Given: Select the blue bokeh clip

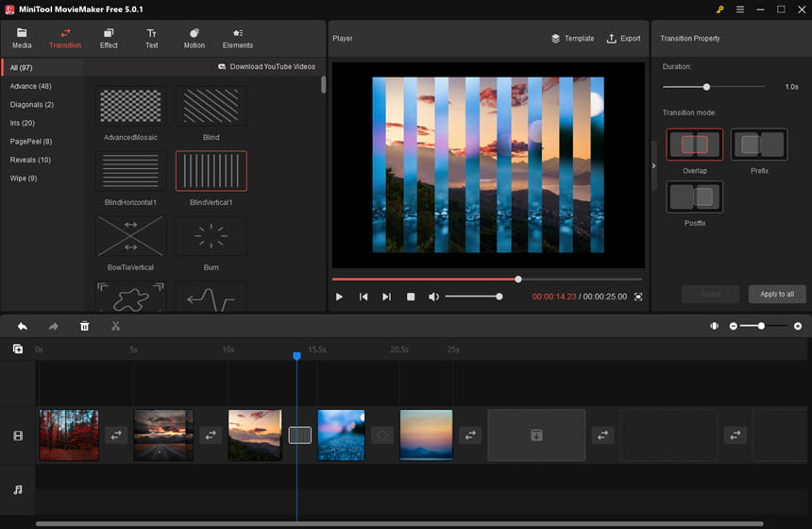Looking at the screenshot, I should tap(341, 435).
